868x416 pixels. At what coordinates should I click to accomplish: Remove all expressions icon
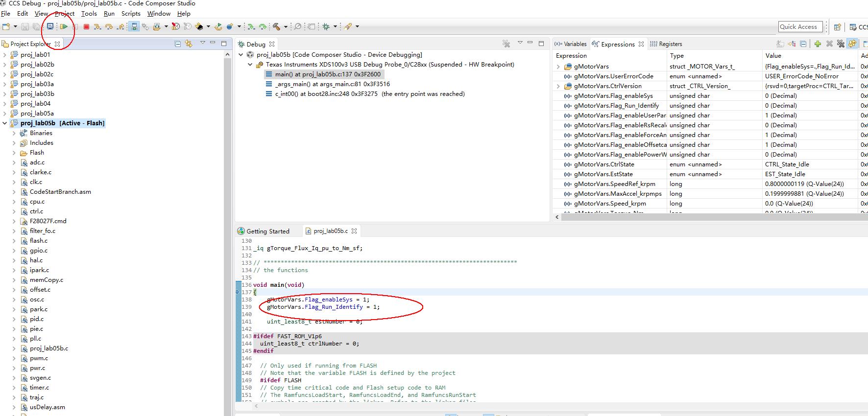coord(841,44)
